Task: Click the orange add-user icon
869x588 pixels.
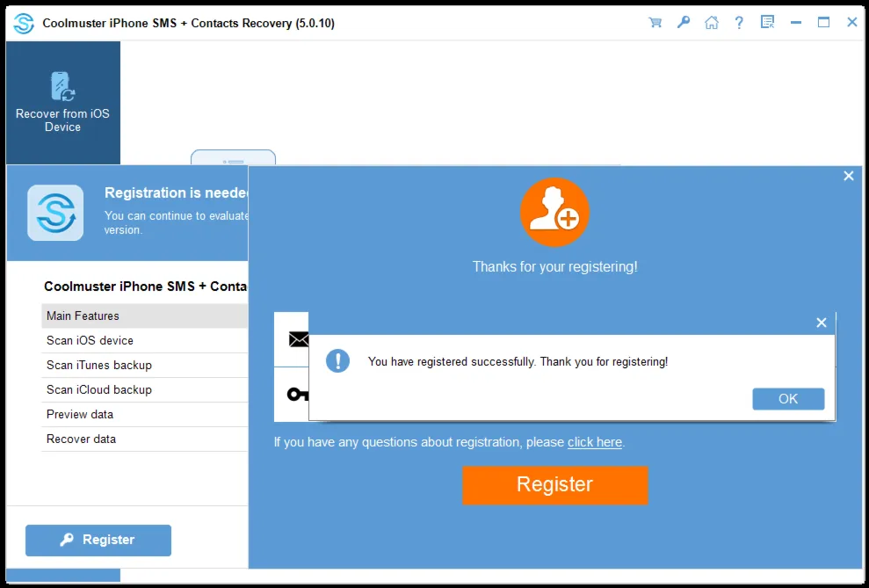Action: point(554,212)
